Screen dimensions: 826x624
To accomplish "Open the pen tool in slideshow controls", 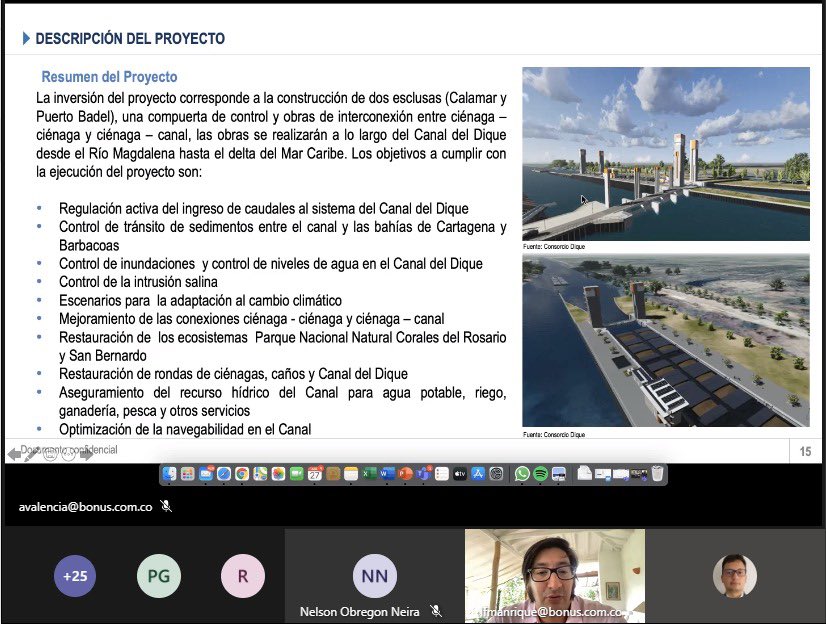I will (32, 454).
